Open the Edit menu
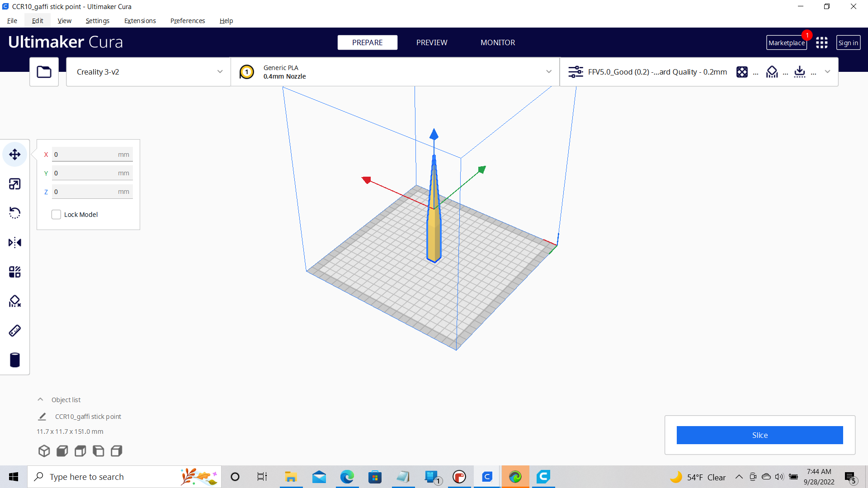Image resolution: width=868 pixels, height=488 pixels. tap(38, 21)
